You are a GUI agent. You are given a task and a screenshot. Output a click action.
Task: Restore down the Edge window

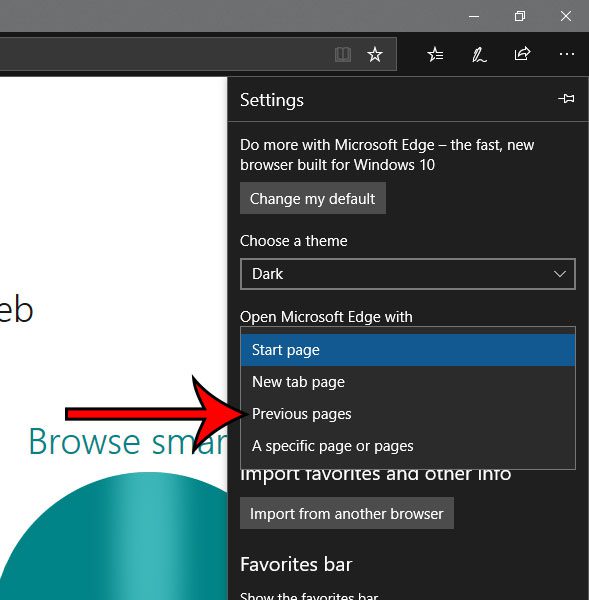(x=520, y=16)
